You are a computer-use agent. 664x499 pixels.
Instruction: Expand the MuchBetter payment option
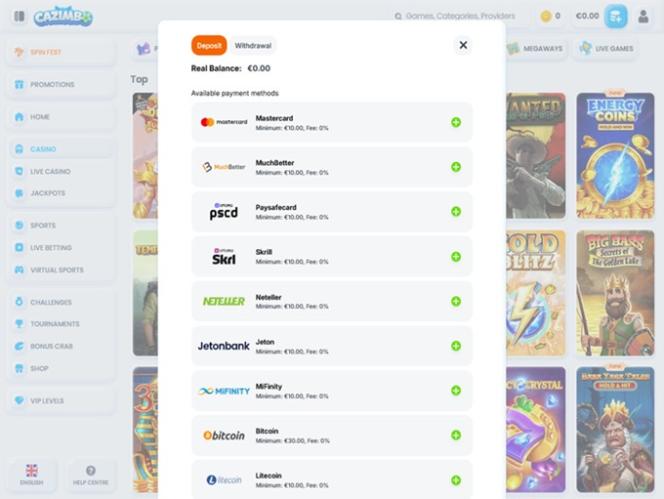(x=456, y=167)
